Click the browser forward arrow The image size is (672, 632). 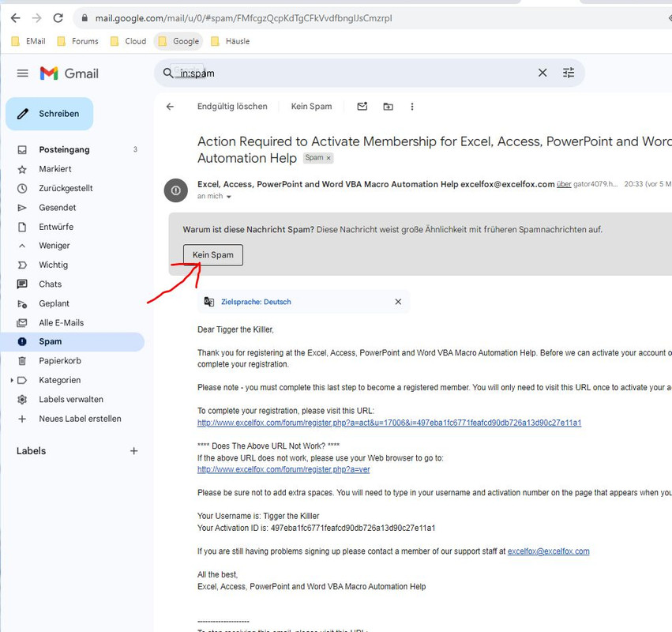pyautogui.click(x=37, y=18)
